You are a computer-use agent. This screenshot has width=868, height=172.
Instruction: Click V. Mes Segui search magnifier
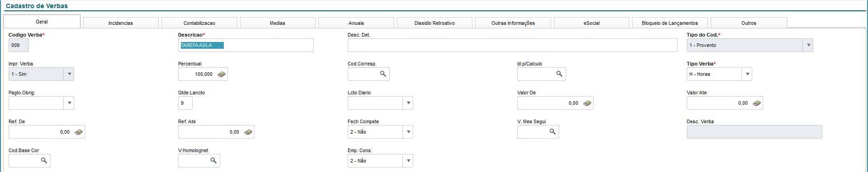[552, 132]
